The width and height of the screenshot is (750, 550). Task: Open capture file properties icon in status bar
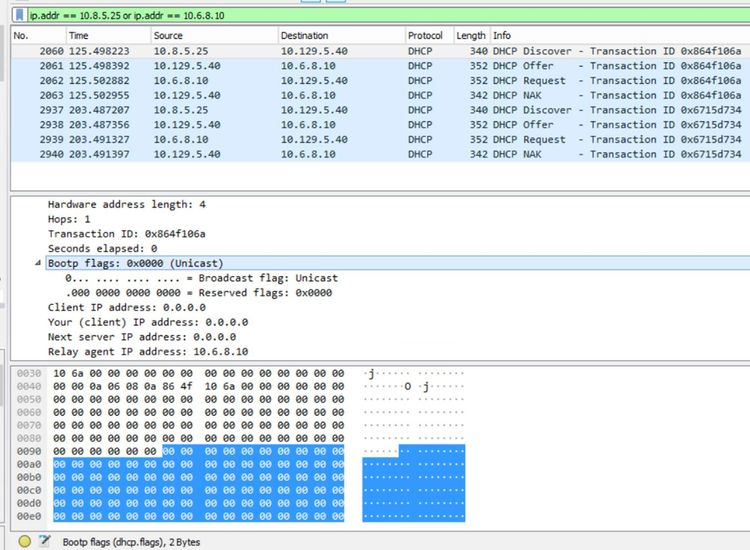click(44, 541)
